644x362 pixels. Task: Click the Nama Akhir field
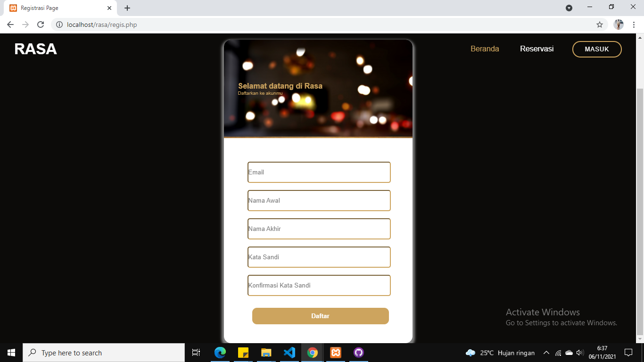click(319, 229)
